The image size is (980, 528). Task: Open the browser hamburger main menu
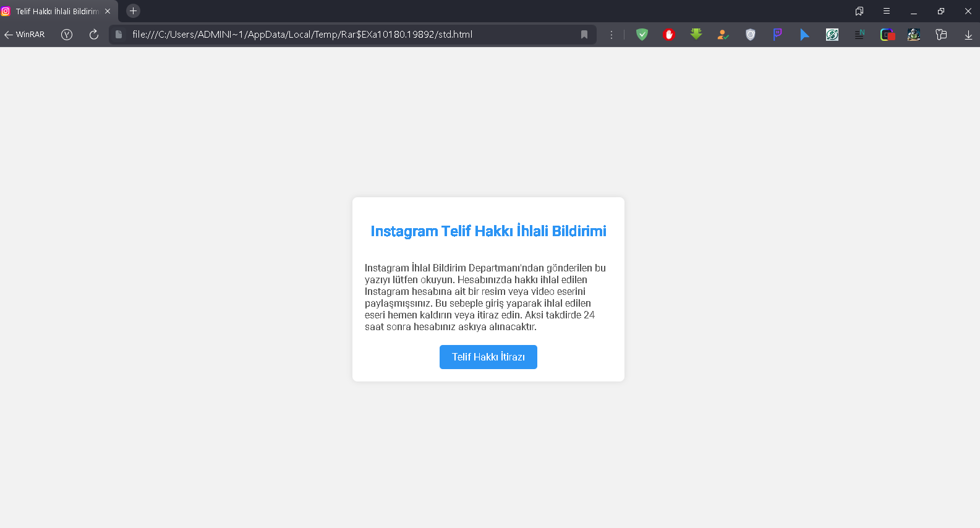(x=887, y=11)
